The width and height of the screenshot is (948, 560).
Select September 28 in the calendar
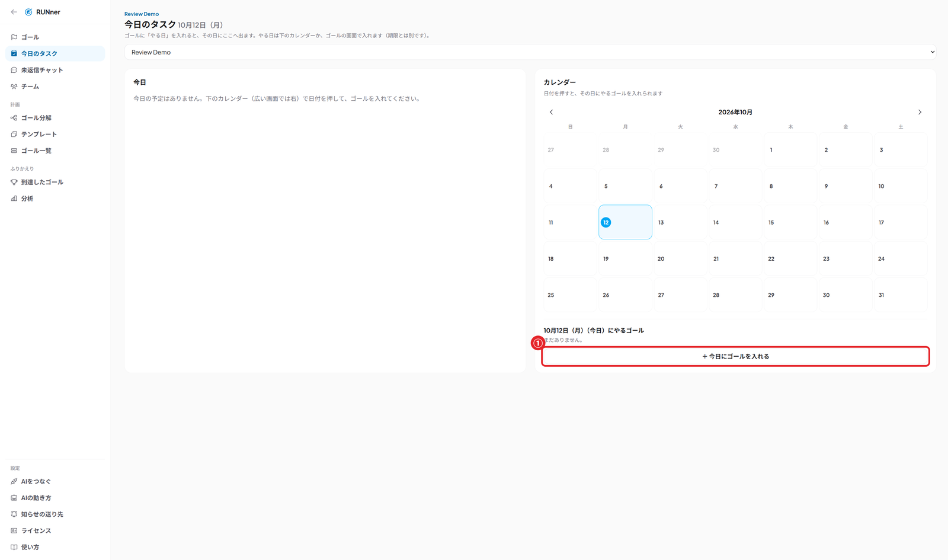[x=625, y=150]
